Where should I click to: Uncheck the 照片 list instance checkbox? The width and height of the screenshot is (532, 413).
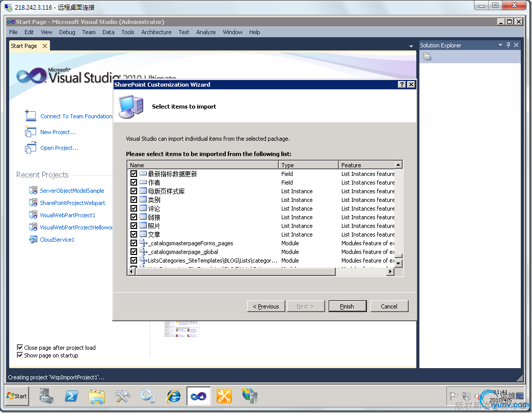pyautogui.click(x=134, y=225)
